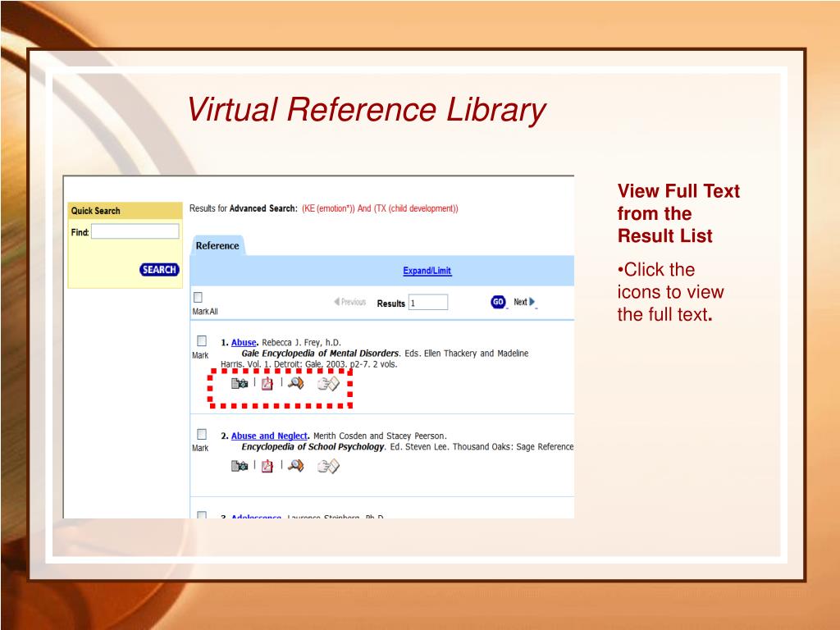Open the Expand/Limit link
Image resolution: width=840 pixels, height=630 pixels.
point(427,271)
